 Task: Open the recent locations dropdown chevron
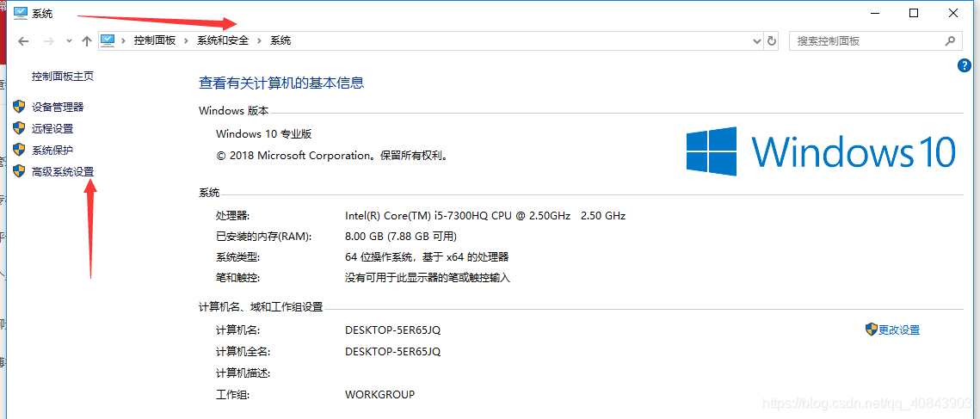pos(69,41)
